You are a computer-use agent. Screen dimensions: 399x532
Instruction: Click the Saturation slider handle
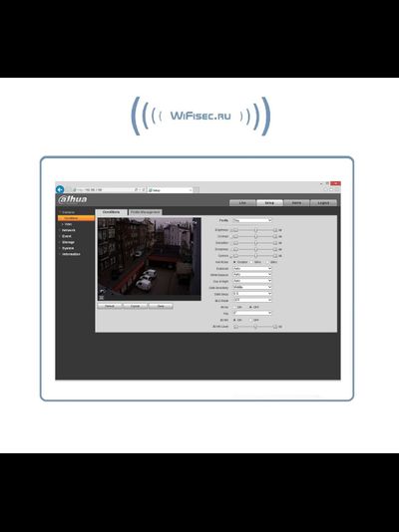pyautogui.click(x=256, y=243)
